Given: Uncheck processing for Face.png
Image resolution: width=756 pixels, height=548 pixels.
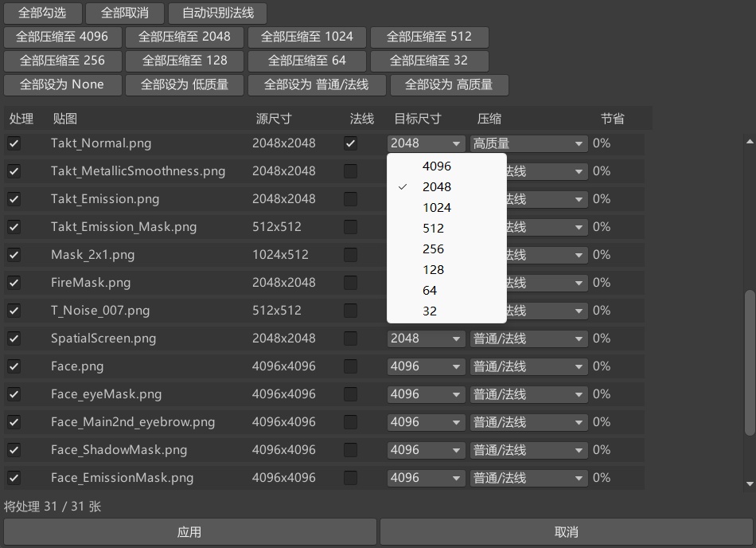Looking at the screenshot, I should 14,366.
